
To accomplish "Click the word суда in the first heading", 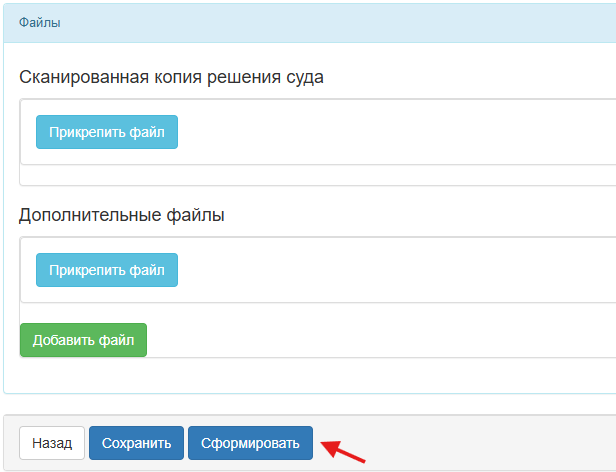I will coord(303,77).
